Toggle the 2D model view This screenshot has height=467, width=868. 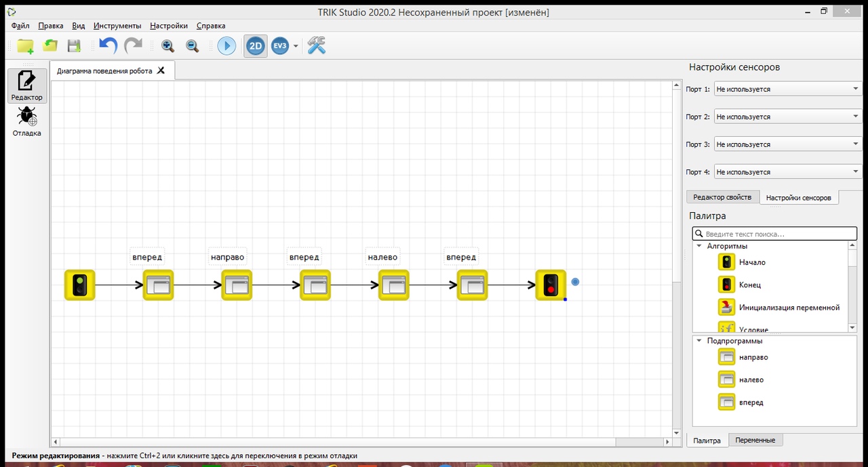click(256, 46)
